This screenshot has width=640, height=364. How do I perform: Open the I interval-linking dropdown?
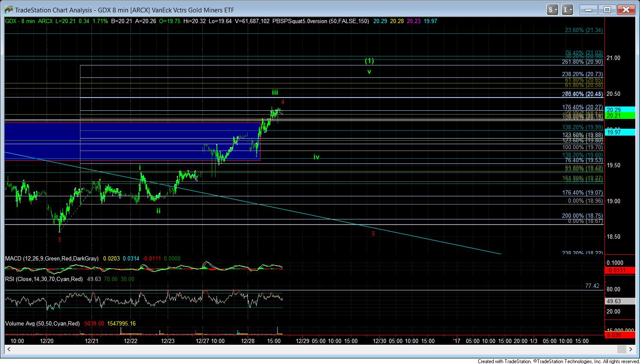pos(568,9)
